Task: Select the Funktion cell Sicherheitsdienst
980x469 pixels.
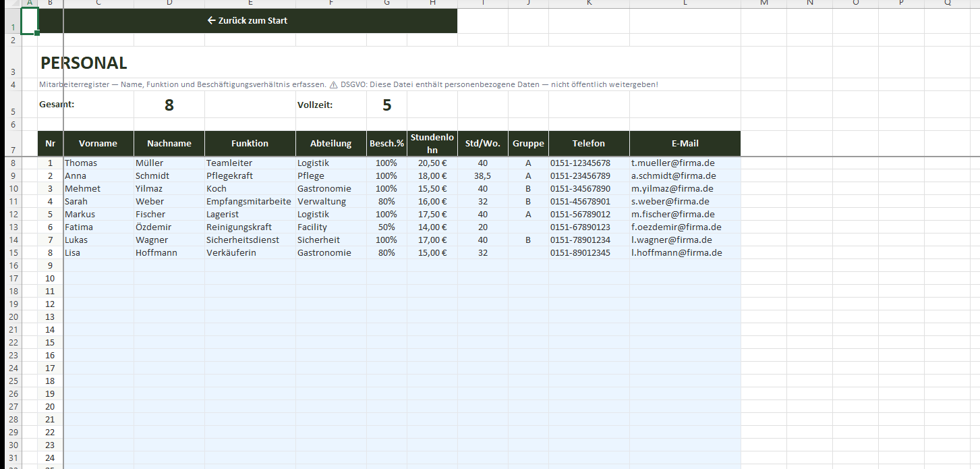Action: click(243, 240)
